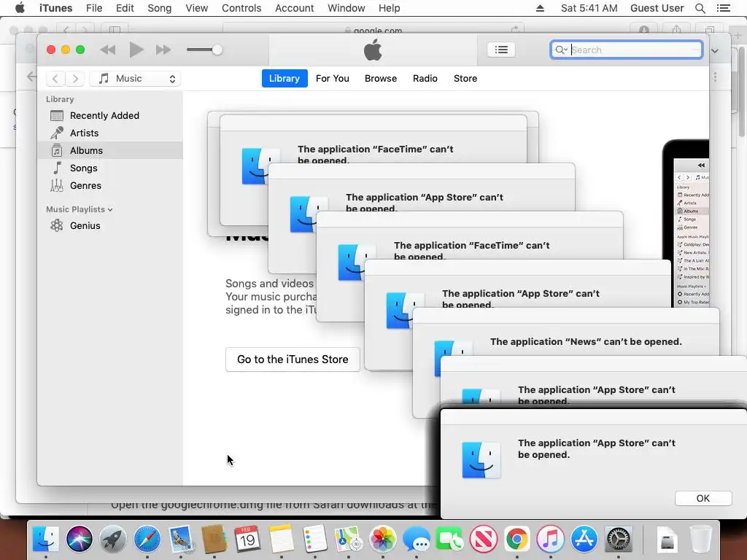
Task: Open the Genius playlist
Action: tap(110, 226)
